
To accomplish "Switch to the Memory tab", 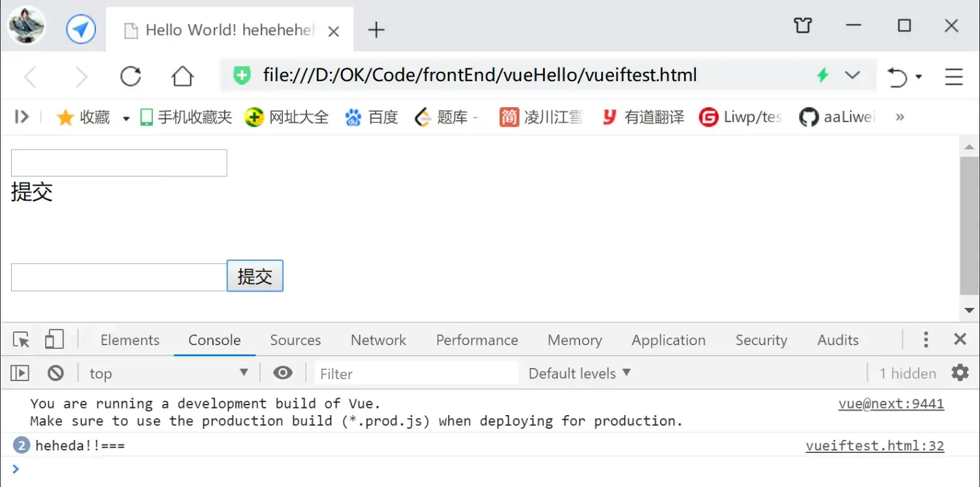I will click(x=575, y=340).
